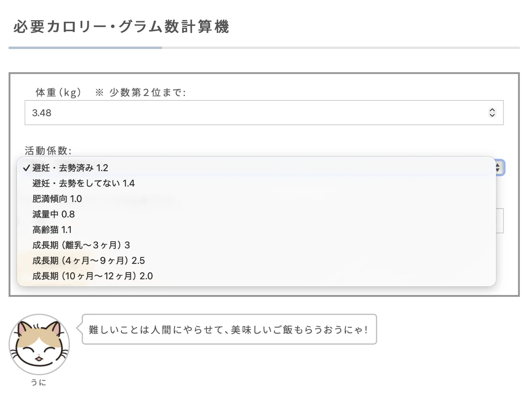
Task: Click the うに cat avatar icon
Action: (x=39, y=344)
